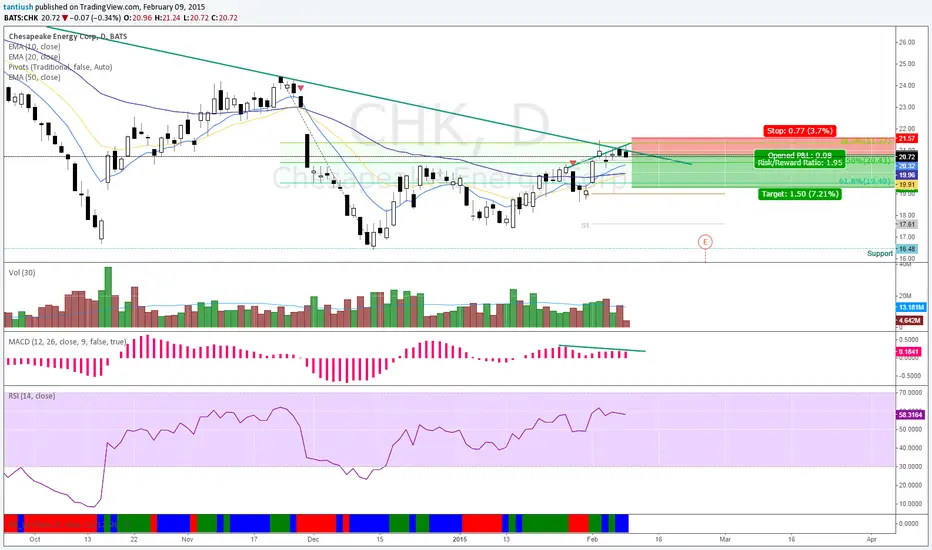Click the 16.48 support price tag
932x550 pixels.
click(906, 249)
